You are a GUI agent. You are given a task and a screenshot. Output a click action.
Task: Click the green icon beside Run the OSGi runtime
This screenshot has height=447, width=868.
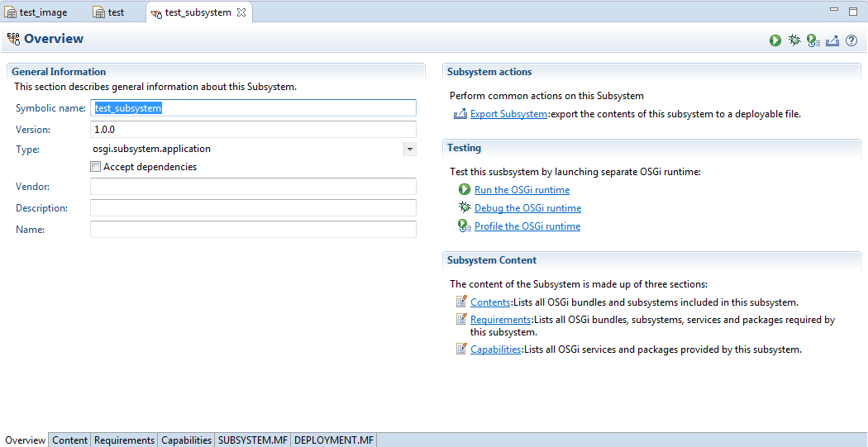pyautogui.click(x=465, y=190)
